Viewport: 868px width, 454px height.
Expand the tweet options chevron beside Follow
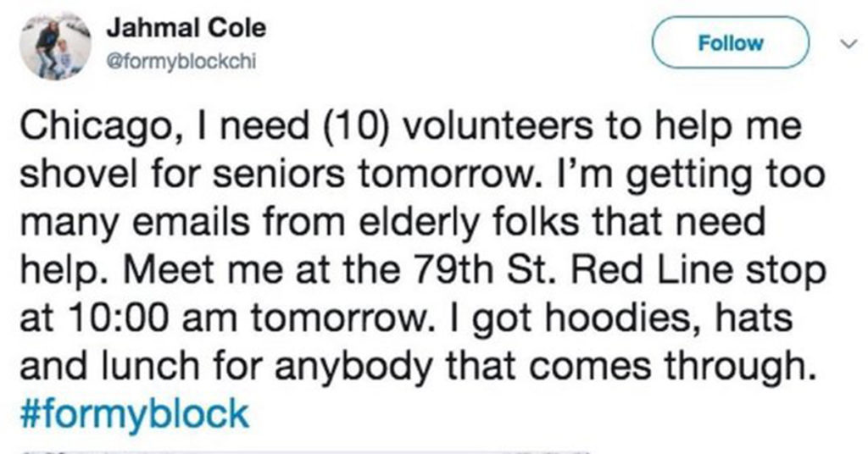tap(848, 43)
